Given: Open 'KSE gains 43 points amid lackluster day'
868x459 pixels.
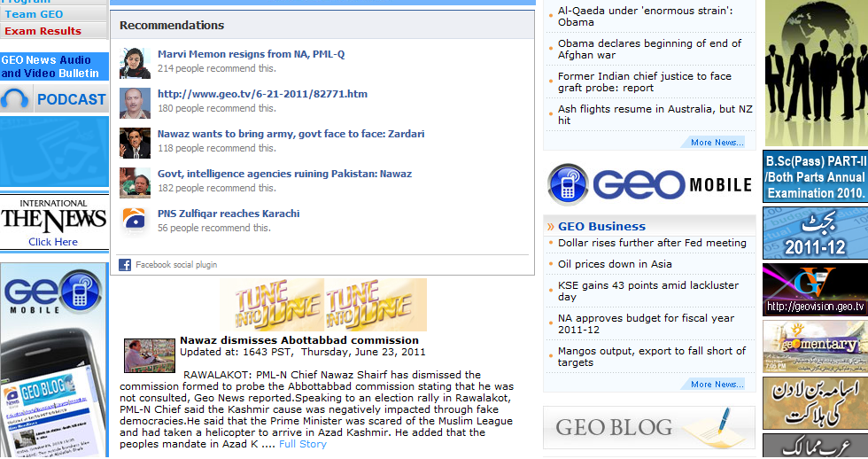Looking at the screenshot, I should click(648, 291).
